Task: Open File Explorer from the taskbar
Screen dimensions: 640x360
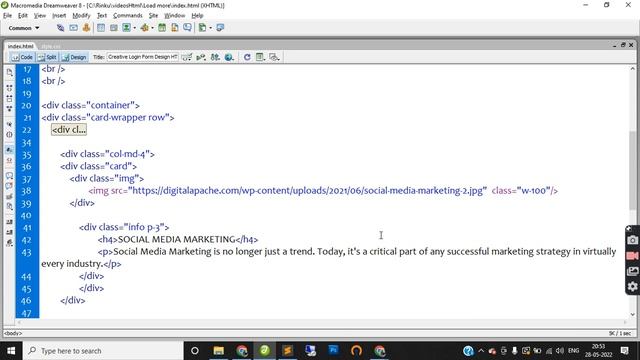Action: pyautogui.click(x=219, y=351)
